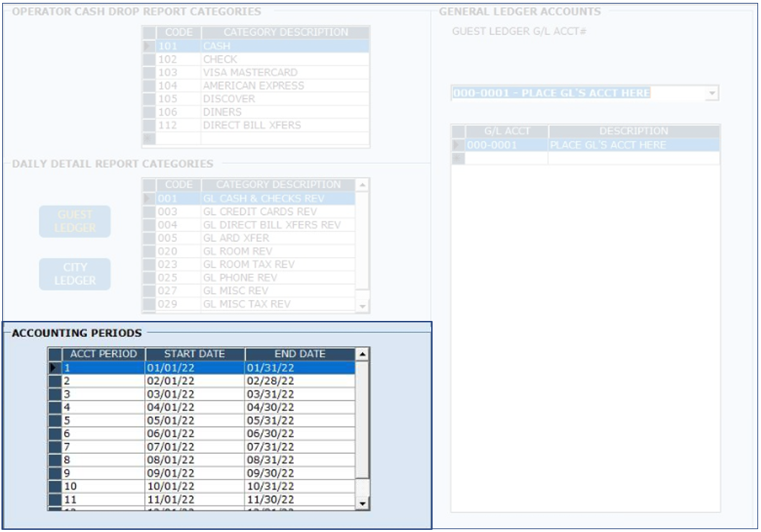This screenshot has width=761, height=532.
Task: Click the PLACE GL'S ACCT HERE description cell
Action: click(x=633, y=145)
